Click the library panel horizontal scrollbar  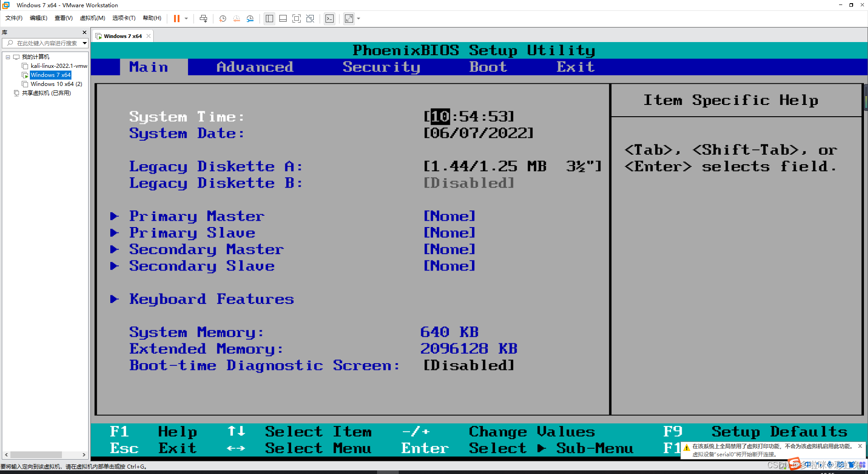(36, 455)
